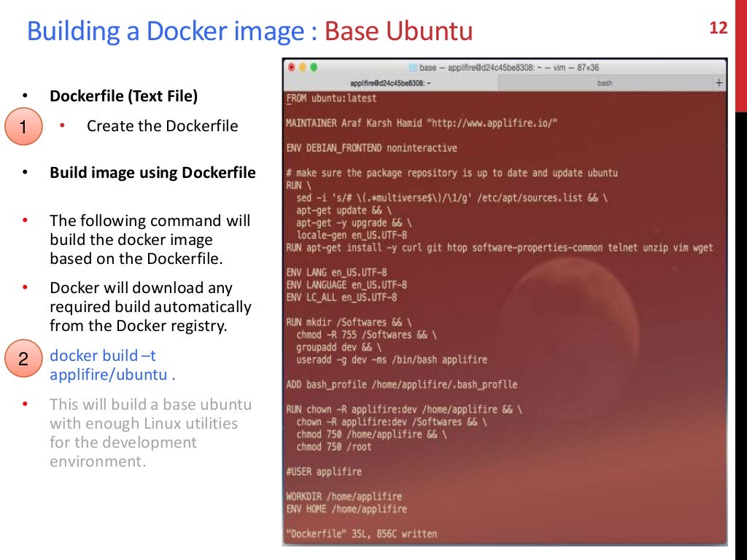This screenshot has width=747, height=560.
Task: Click 'Docker will download any required build' bullet
Action: [150, 307]
